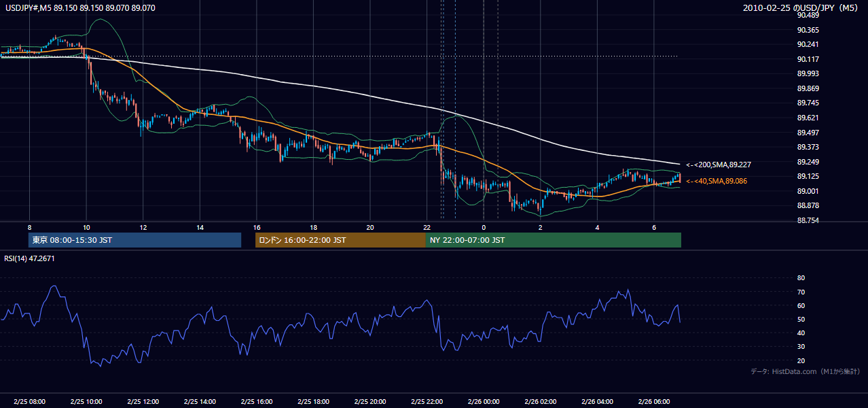Click price axis label 89.249
The width and height of the screenshot is (868, 408).
[808, 162]
